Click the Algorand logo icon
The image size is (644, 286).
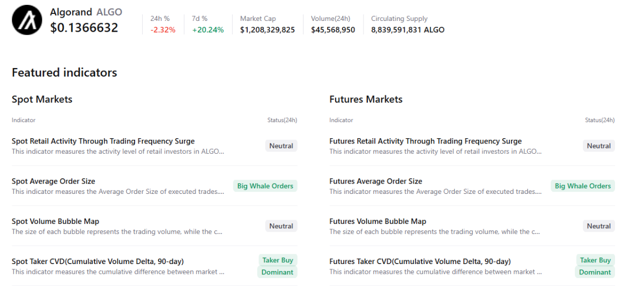(x=27, y=20)
